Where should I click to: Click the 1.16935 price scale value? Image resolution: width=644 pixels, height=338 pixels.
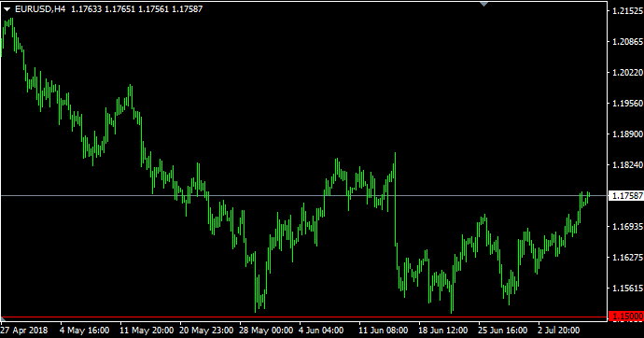click(x=627, y=226)
